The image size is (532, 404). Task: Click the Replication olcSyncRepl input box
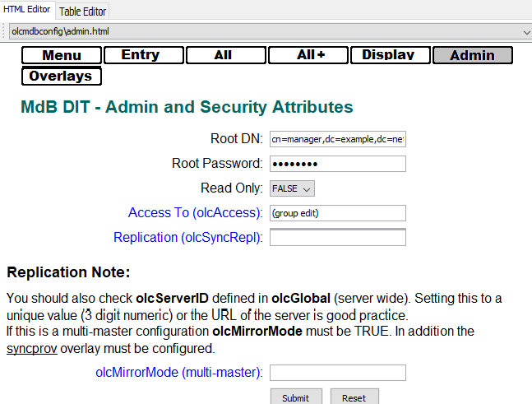pos(338,238)
